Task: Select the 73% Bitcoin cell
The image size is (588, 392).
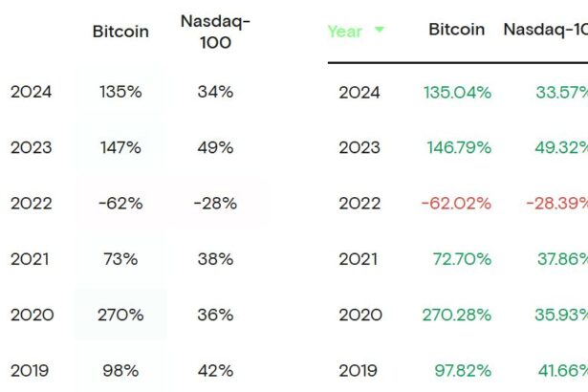Action: [120, 259]
